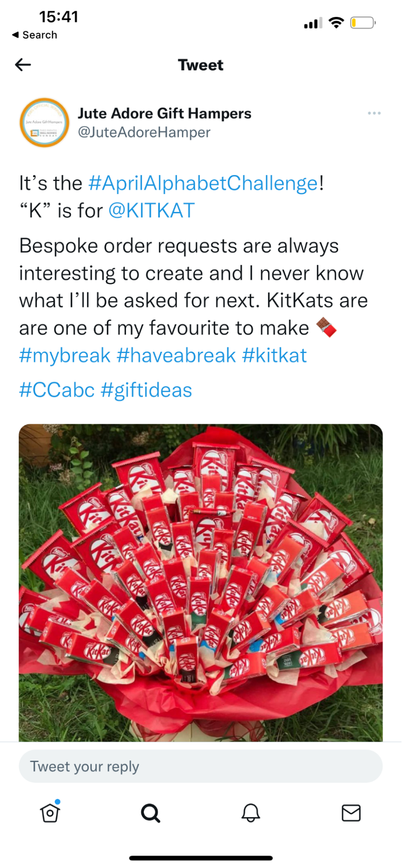Image resolution: width=402 pixels, height=868 pixels.
Task: Open the @KITKAT mention
Action: pos(151,211)
